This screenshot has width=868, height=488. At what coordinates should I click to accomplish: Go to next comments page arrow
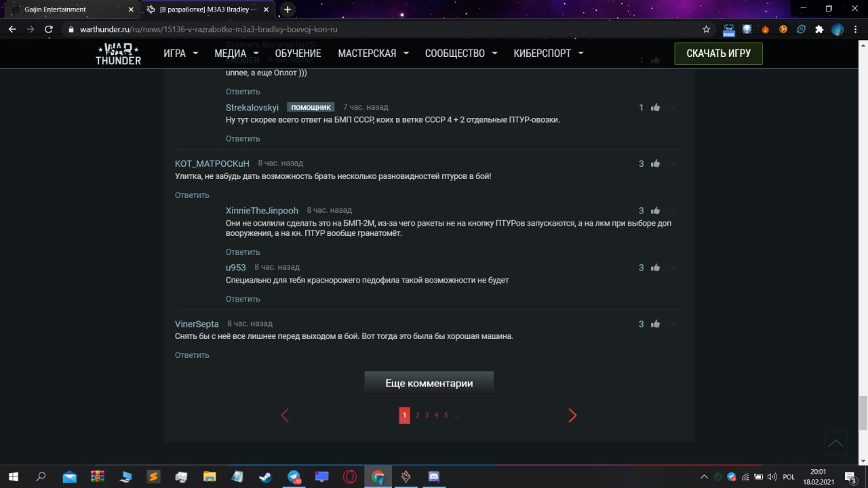pos(572,415)
